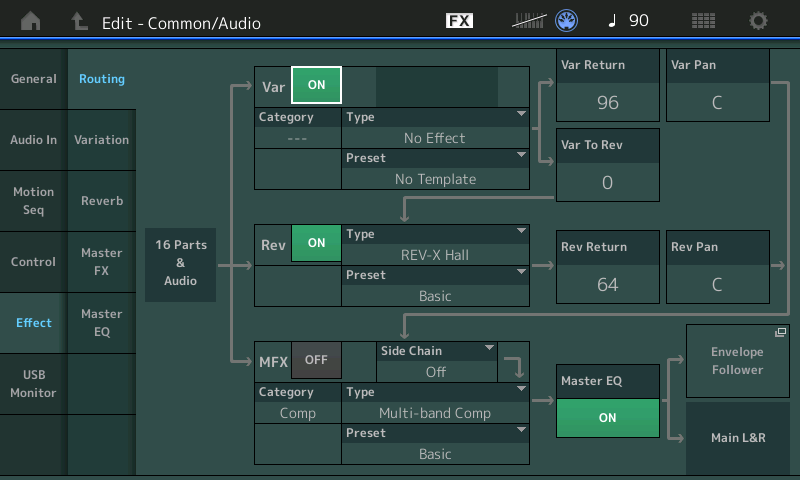This screenshot has width=800, height=480.
Task: Open the FX indicator icon
Action: (x=459, y=21)
